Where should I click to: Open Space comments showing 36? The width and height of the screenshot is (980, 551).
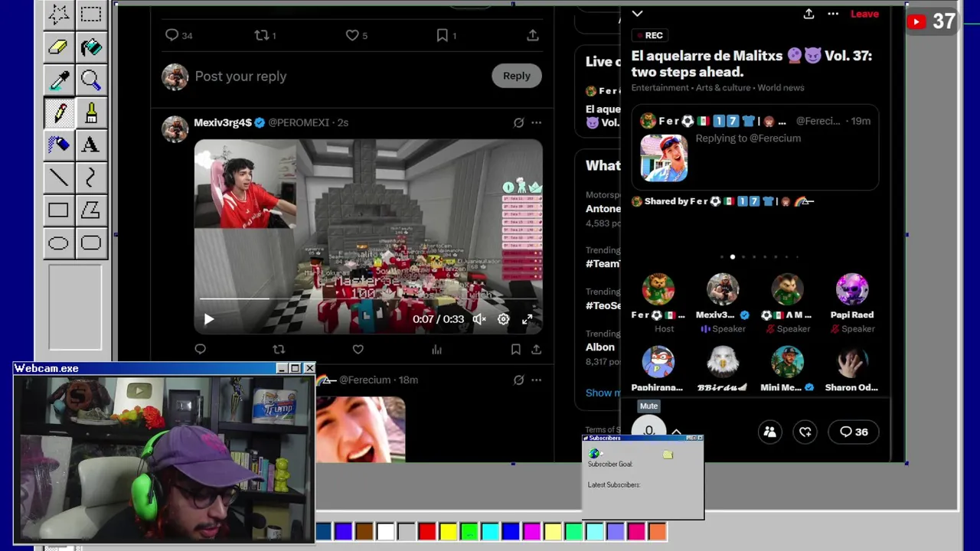[854, 432]
